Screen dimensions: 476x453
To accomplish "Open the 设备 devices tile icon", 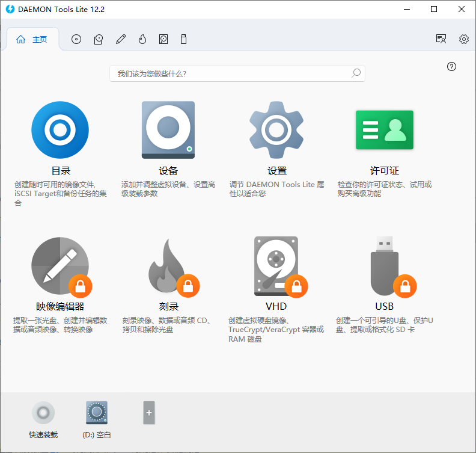I will [168, 130].
